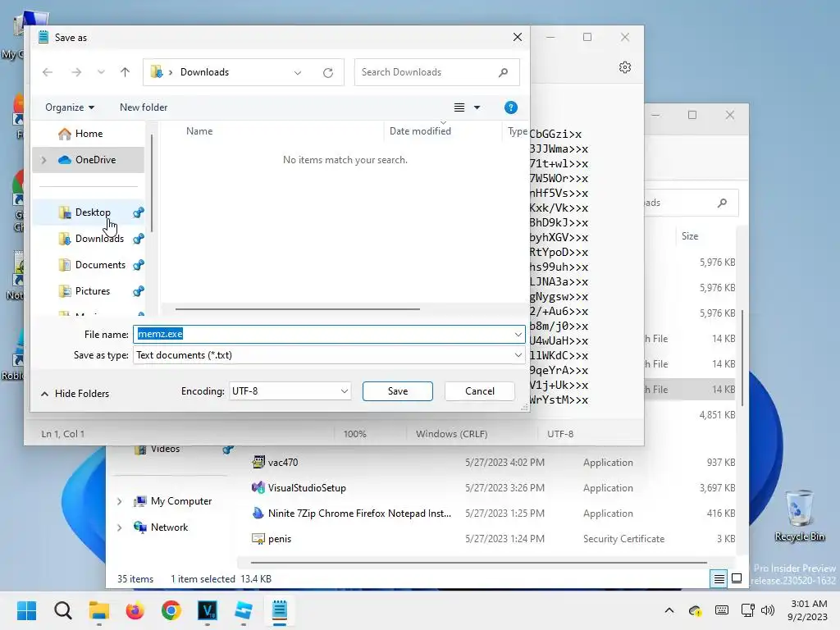The image size is (840, 630).
Task: Click UTF-8 in Notepad status bar
Action: pyautogui.click(x=560, y=434)
